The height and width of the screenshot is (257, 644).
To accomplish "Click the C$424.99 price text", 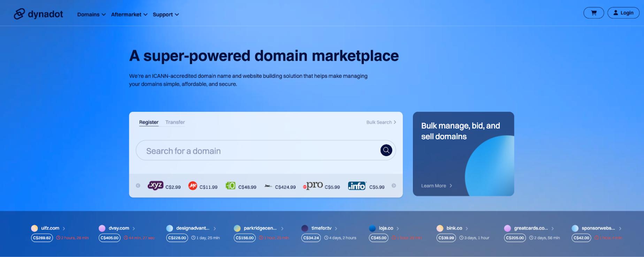I will click(285, 187).
